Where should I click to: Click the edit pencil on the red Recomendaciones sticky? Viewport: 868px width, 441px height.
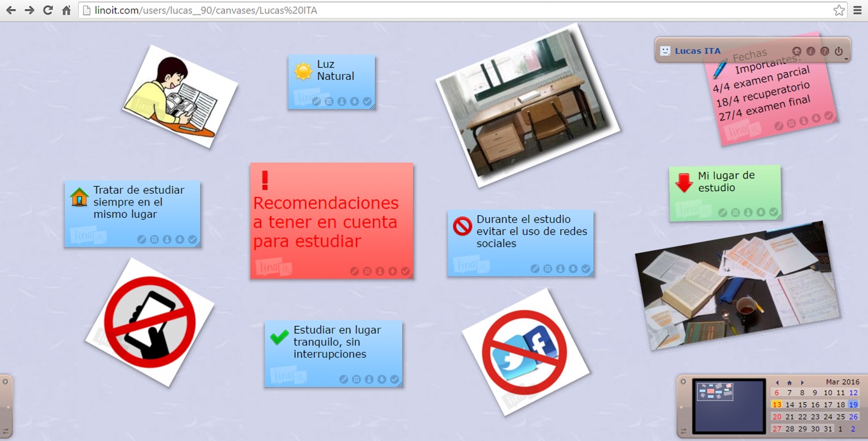coord(355,271)
